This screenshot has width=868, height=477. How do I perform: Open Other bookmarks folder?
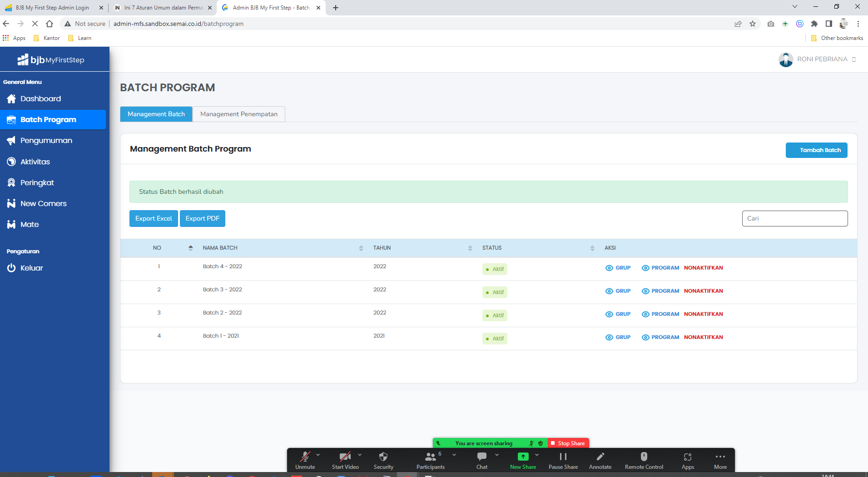click(x=837, y=38)
